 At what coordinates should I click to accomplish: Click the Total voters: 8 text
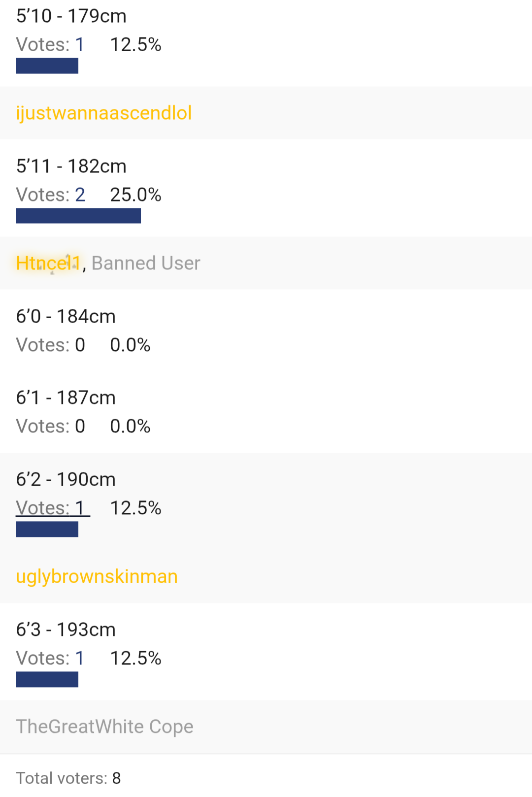tap(68, 778)
